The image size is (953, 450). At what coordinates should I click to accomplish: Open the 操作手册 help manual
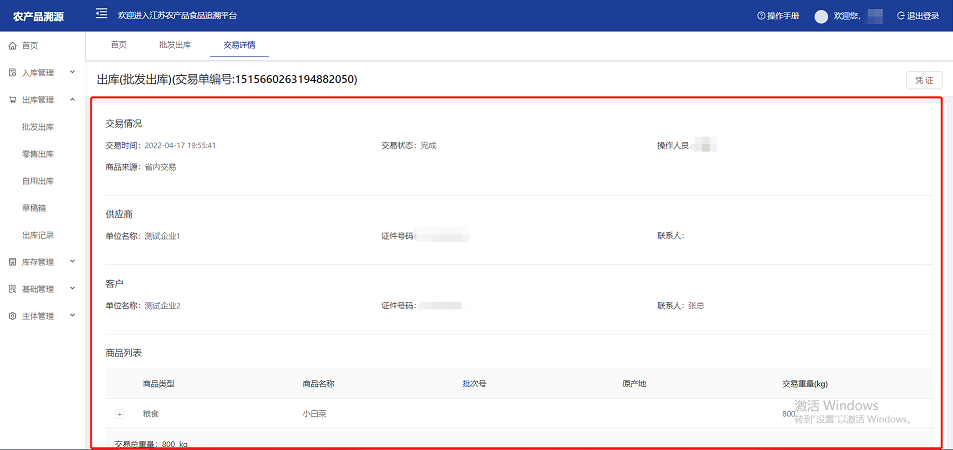(778, 16)
